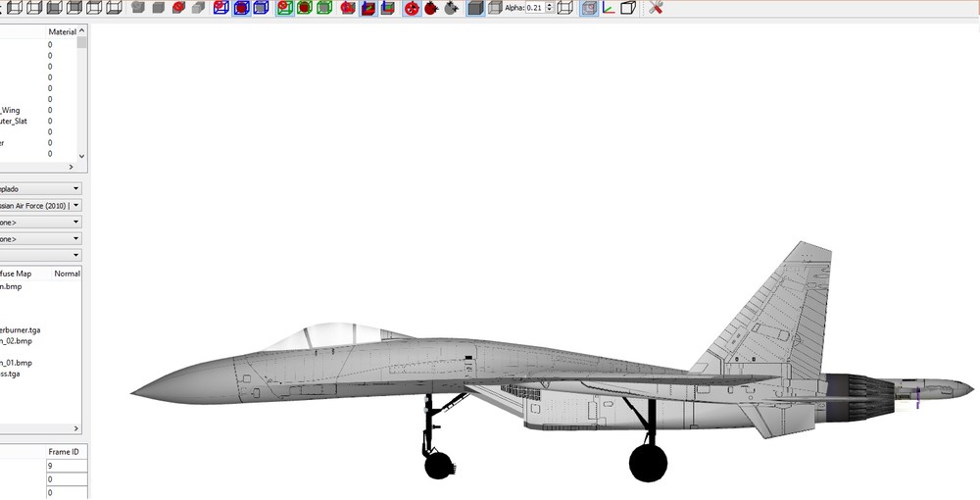980x500 pixels.
Task: Select the red ladybug debug icon
Action: [431, 8]
